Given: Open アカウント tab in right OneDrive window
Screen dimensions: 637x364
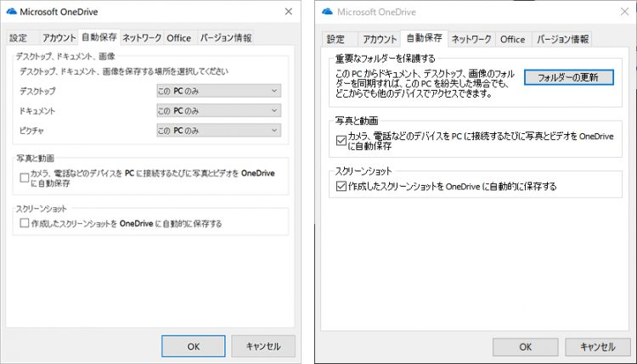Looking at the screenshot, I should 380,39.
